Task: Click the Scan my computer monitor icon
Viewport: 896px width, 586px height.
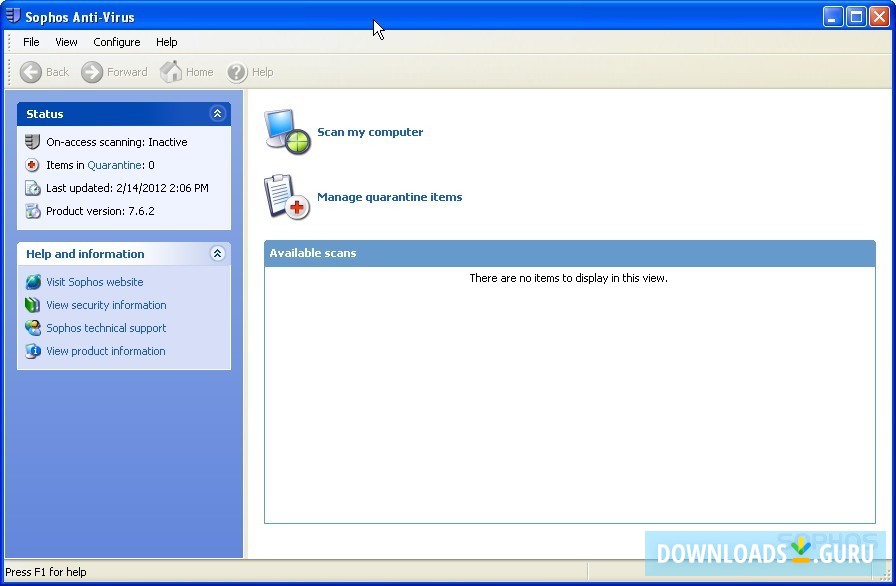Action: [x=287, y=132]
